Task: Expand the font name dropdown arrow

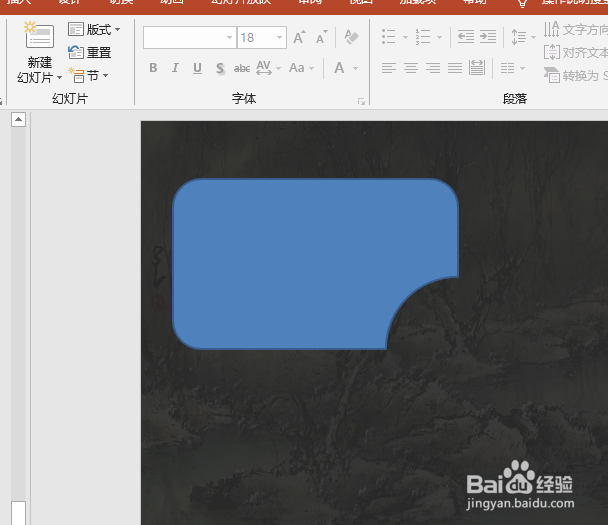Action: pyautogui.click(x=230, y=38)
